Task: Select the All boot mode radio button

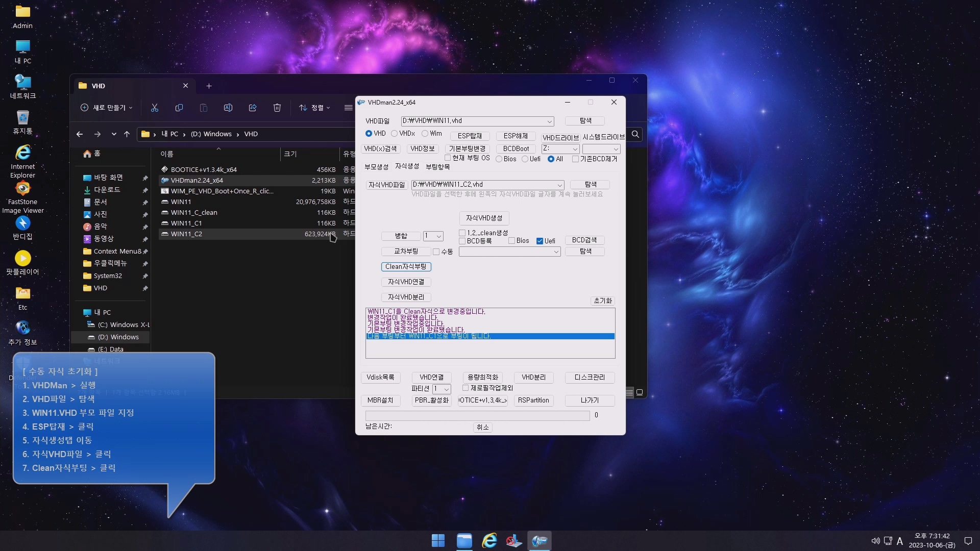Action: pos(551,159)
